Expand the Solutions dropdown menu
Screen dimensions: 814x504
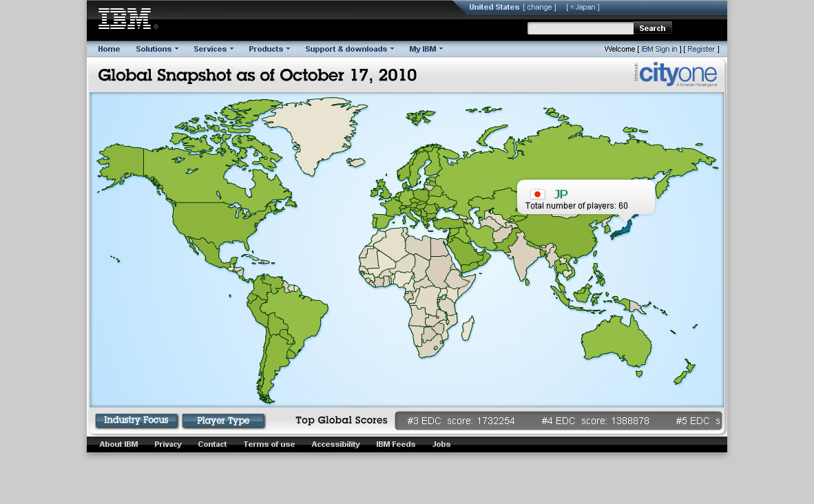156,49
